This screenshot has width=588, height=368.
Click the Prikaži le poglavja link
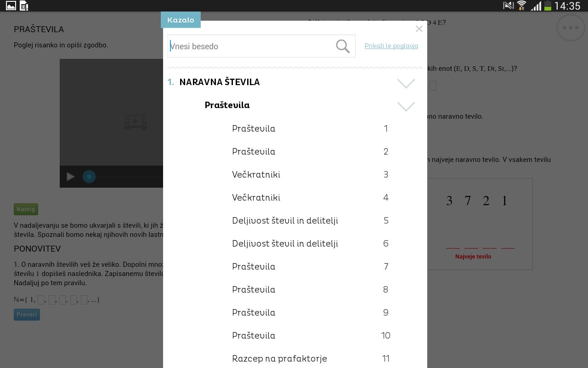pyautogui.click(x=391, y=46)
